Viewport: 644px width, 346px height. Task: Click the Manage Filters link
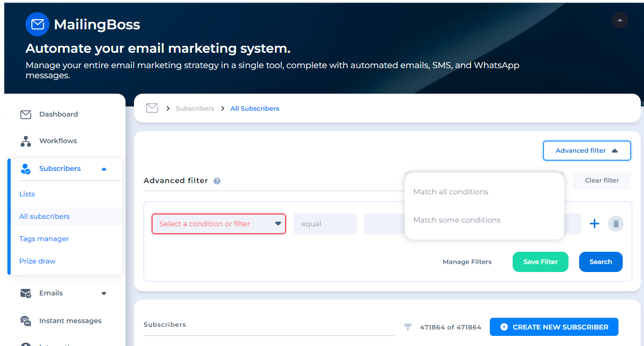[467, 262]
